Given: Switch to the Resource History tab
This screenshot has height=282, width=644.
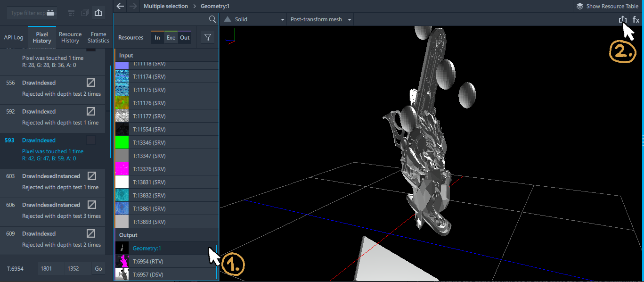Looking at the screenshot, I should [70, 37].
